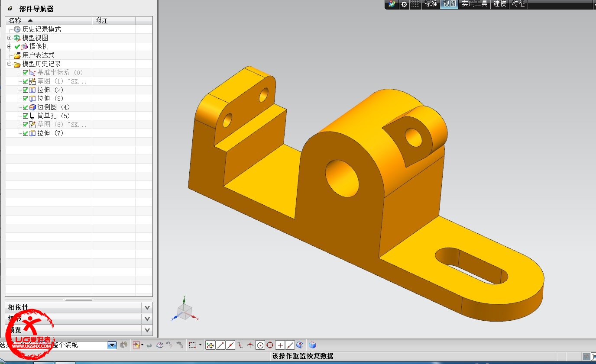Select the 边倒圆 (4) feature label
Screen dimensions: 596x364
click(x=54, y=107)
